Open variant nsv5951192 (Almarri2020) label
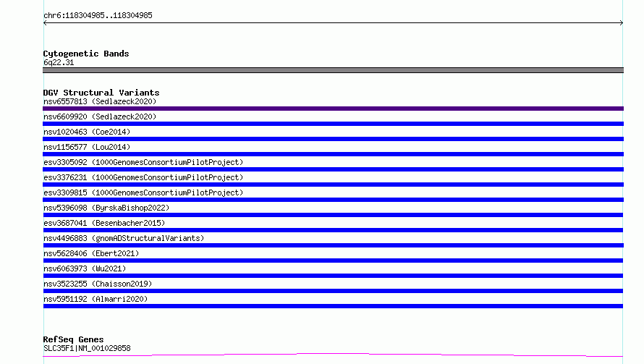The width and height of the screenshot is (644, 364). pos(96,299)
